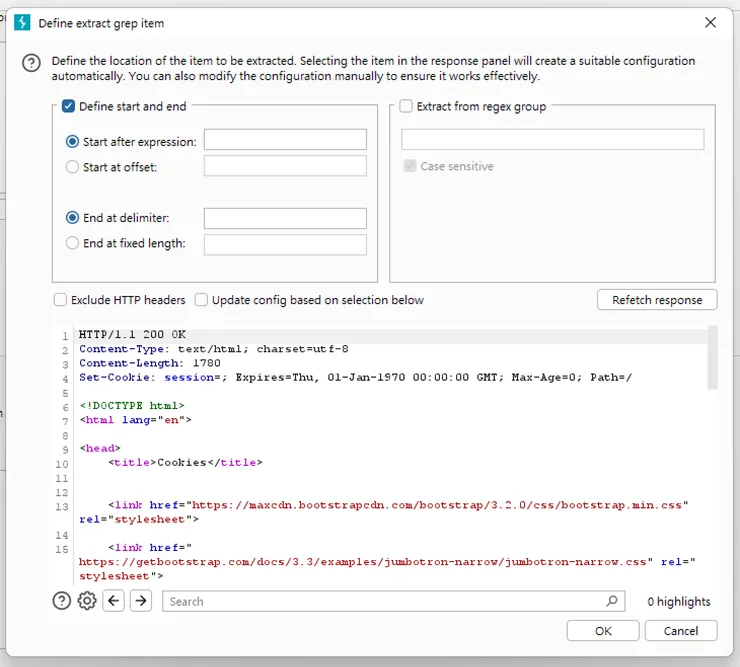Open help via bottom-left question mark icon

(x=62, y=601)
